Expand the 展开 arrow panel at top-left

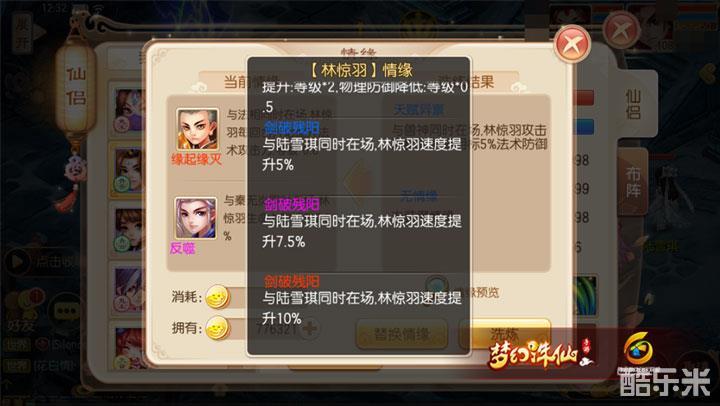(x=29, y=33)
